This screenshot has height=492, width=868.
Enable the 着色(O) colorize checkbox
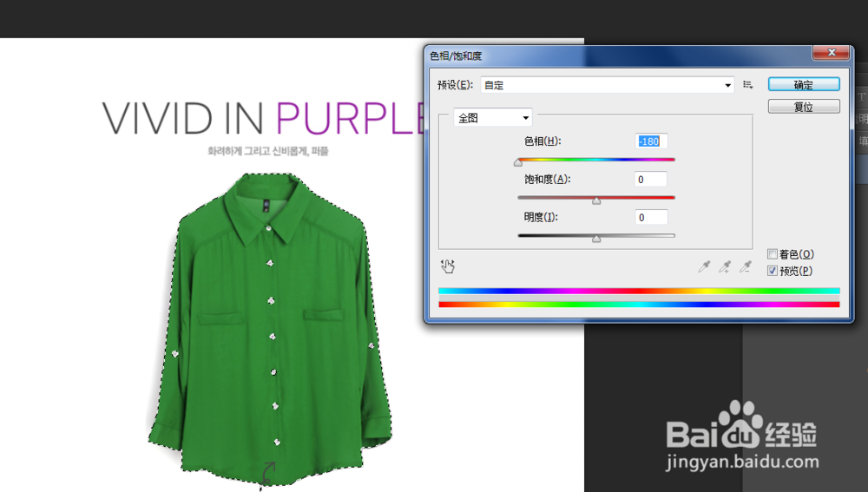point(773,254)
